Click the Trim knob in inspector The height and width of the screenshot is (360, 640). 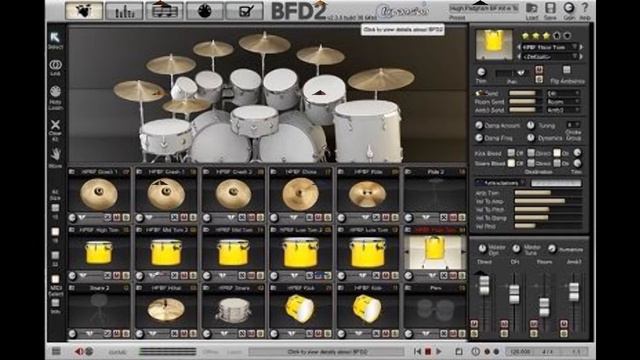pyautogui.click(x=481, y=72)
